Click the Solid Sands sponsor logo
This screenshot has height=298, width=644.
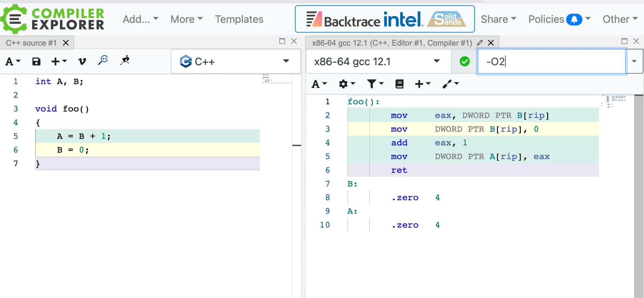click(x=447, y=19)
